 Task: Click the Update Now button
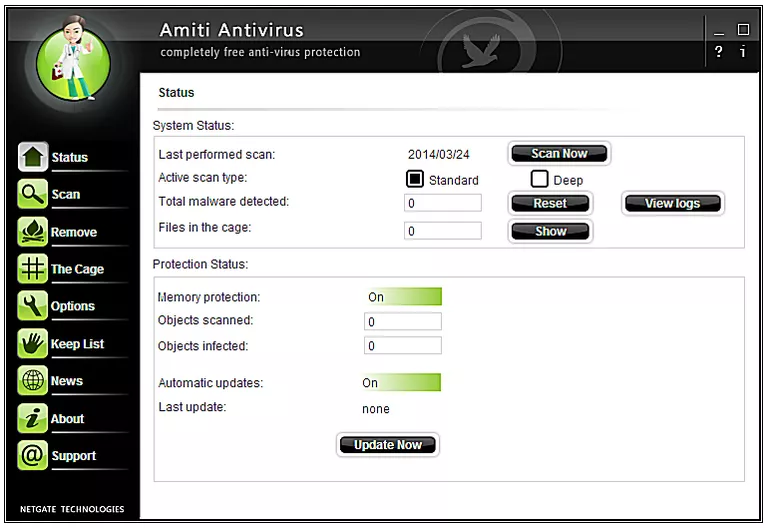pos(387,445)
